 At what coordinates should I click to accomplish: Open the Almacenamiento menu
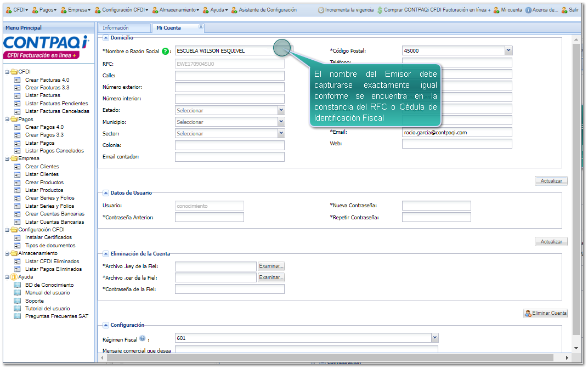click(176, 10)
